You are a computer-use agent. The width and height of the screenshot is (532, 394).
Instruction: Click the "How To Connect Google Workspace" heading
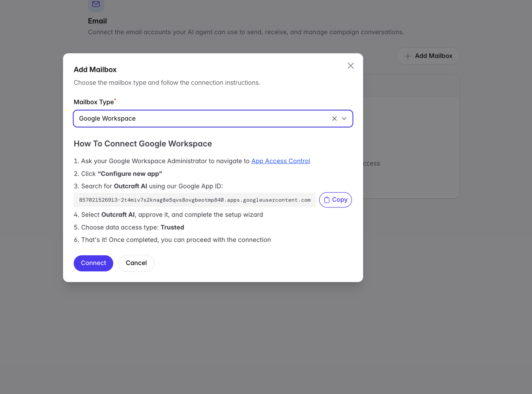click(x=143, y=144)
